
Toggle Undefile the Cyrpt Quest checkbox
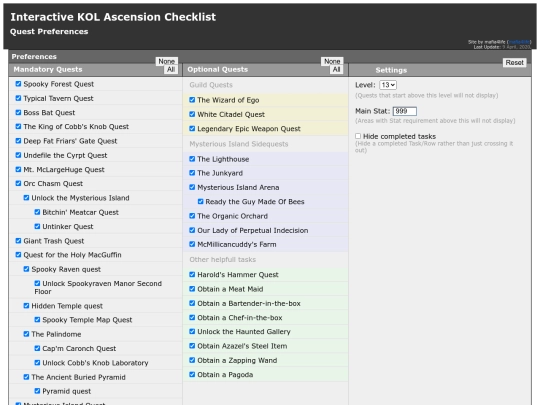[18, 155]
